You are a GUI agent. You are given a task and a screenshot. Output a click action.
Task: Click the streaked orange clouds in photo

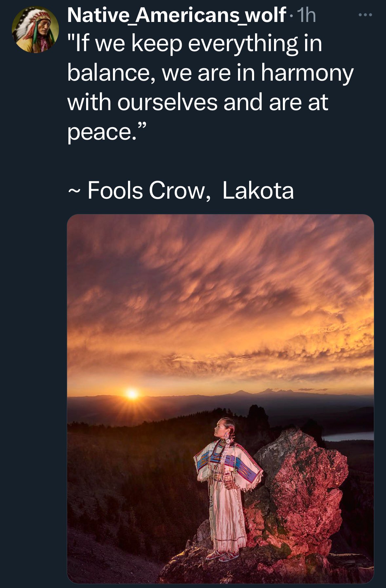[220, 295]
